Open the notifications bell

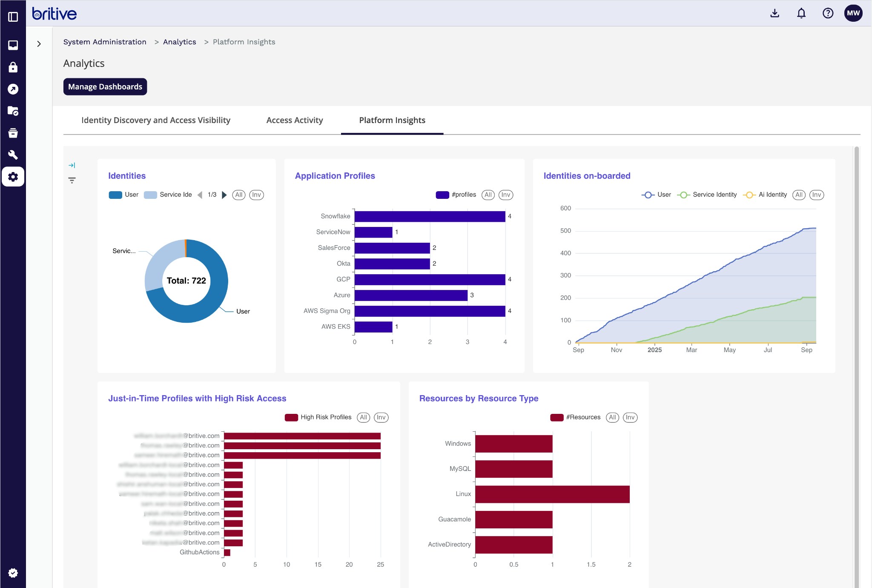(801, 13)
